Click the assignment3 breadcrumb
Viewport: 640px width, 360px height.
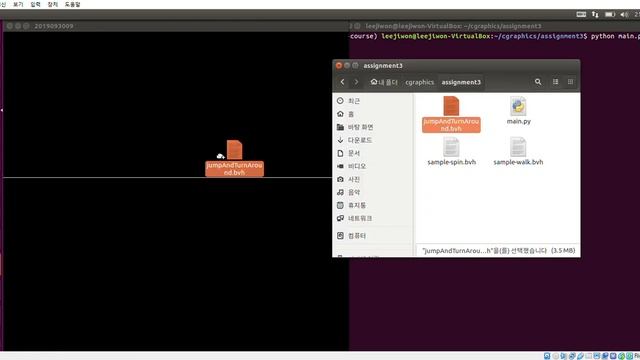tap(461, 82)
